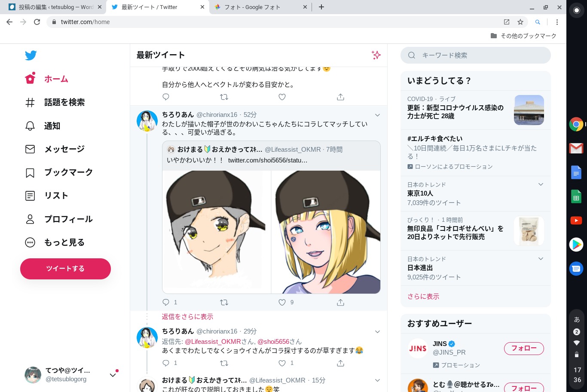The height and width of the screenshot is (392, 587).
Task: Go to ホーム in the sidebar
Action: coord(47,79)
